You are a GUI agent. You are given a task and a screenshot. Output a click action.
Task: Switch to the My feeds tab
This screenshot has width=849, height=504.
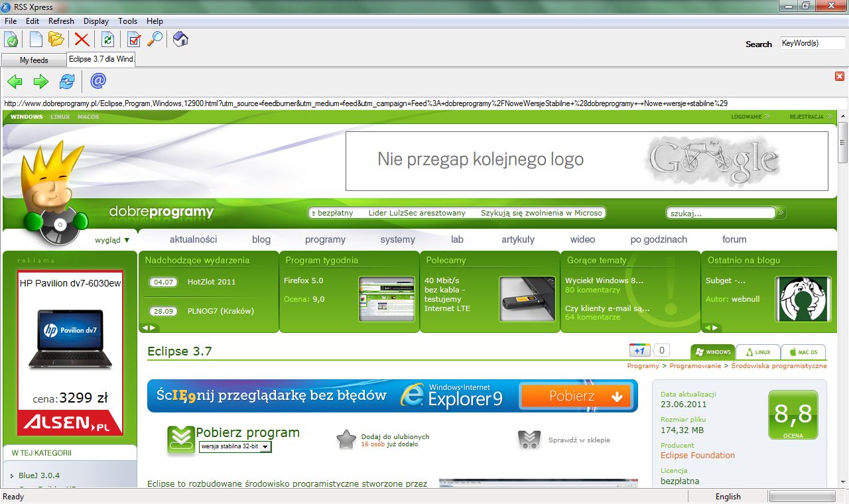click(34, 60)
